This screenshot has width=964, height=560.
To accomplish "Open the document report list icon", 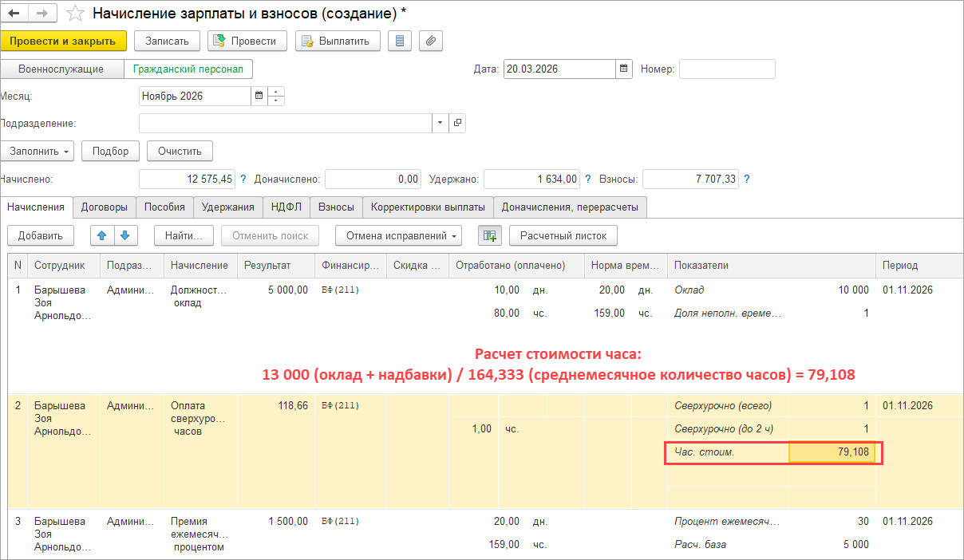I will (400, 41).
